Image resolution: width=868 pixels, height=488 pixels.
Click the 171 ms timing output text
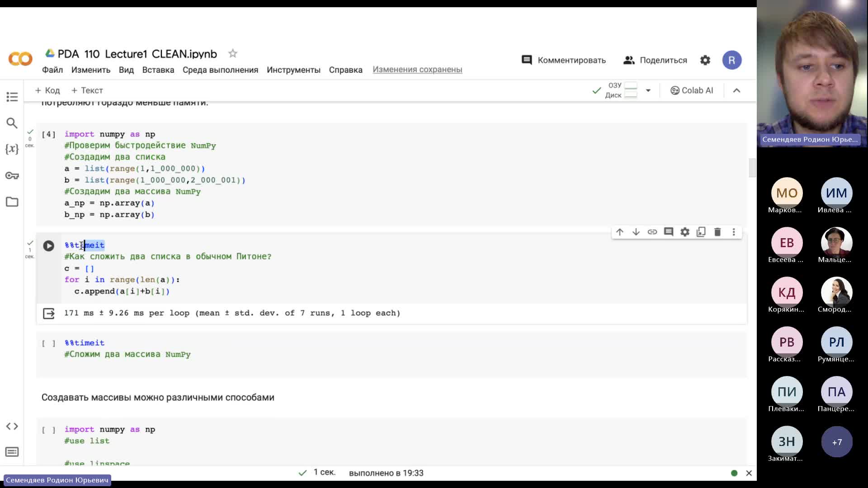tap(232, 313)
